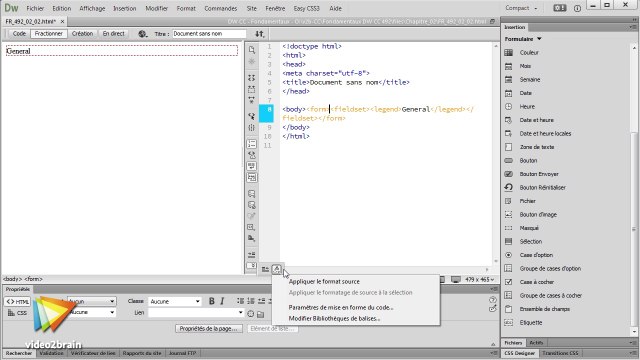
Task: Open the Fichier menu
Action: pos(35,8)
